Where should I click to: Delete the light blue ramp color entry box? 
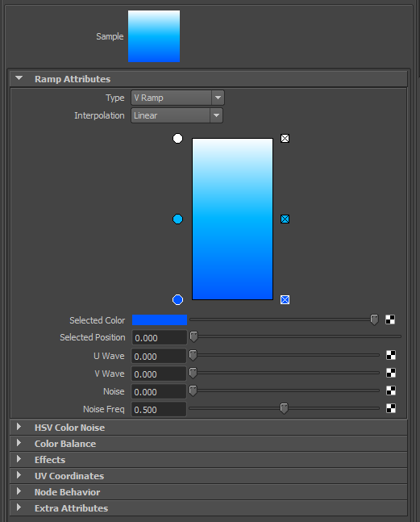[x=285, y=219]
